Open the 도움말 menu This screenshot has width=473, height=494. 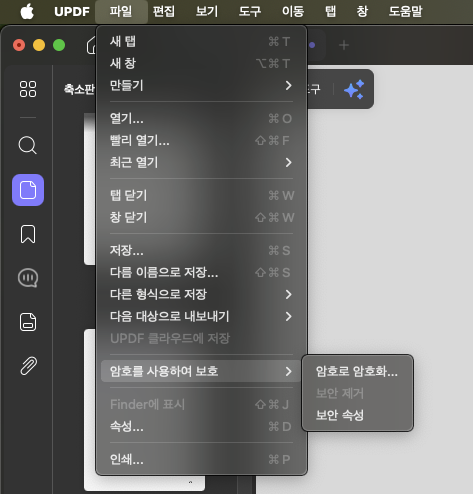(406, 12)
